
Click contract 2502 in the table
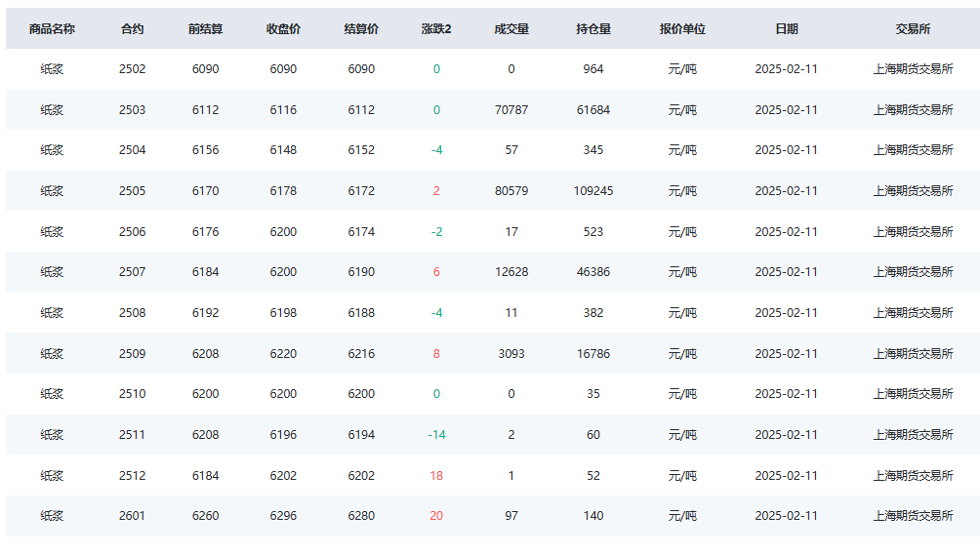(x=133, y=69)
